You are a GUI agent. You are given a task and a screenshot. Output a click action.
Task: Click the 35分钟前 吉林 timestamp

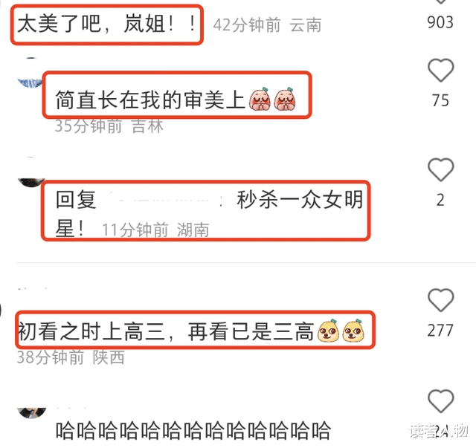pos(109,126)
